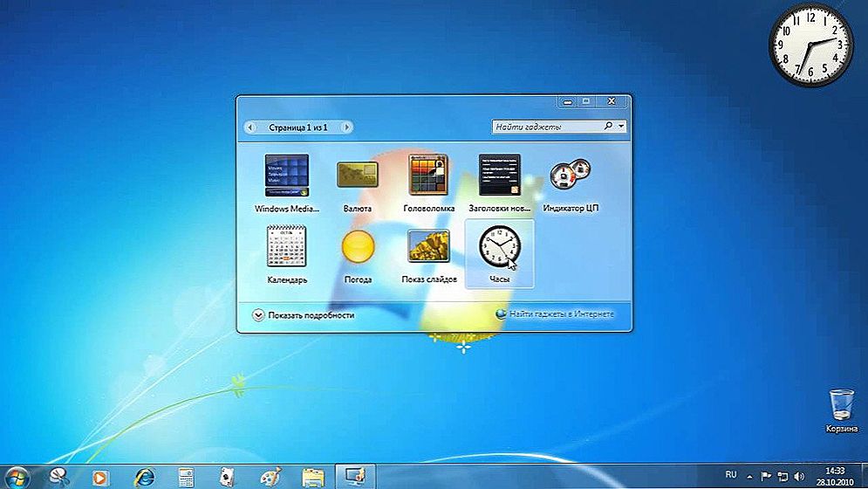Expand Показать подробности details
The width and height of the screenshot is (868, 489).
pyautogui.click(x=304, y=315)
